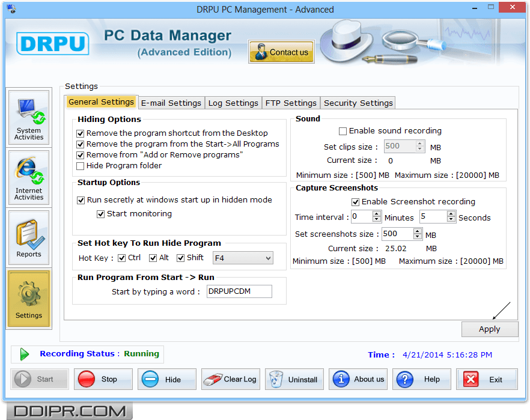Switch to General Settings tab
The width and height of the screenshot is (530, 420).
click(x=101, y=102)
